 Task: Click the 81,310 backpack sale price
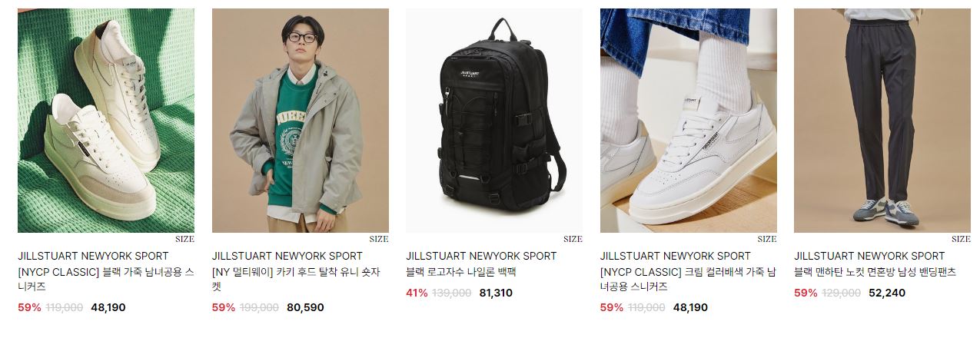pos(496,293)
